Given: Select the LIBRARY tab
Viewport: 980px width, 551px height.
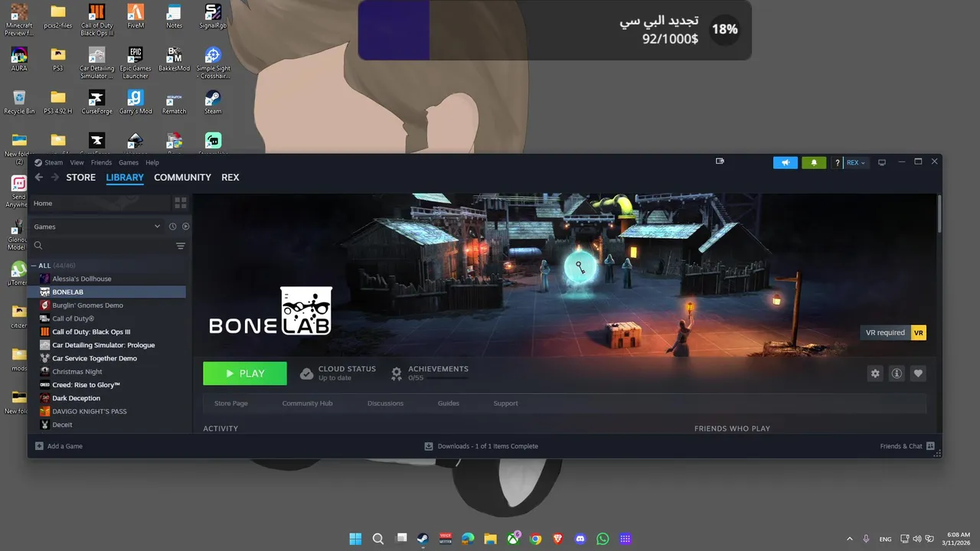Looking at the screenshot, I should [125, 178].
